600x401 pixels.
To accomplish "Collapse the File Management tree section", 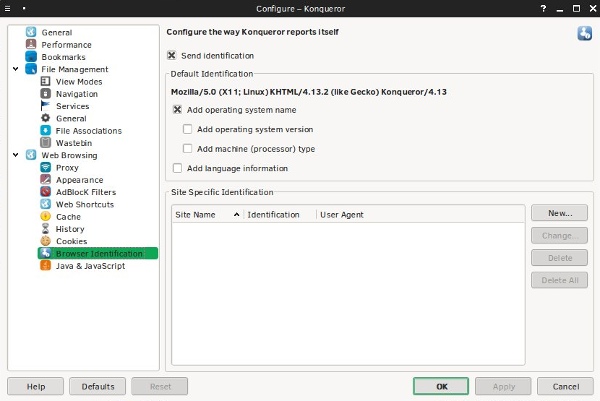I will click(16, 69).
